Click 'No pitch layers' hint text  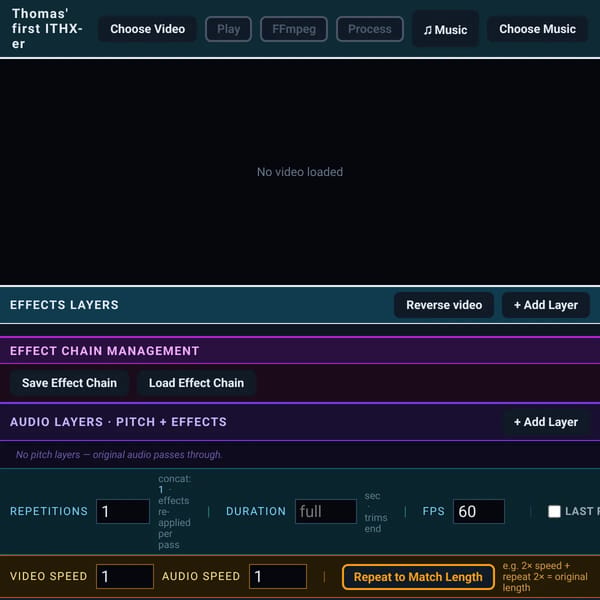coord(119,455)
